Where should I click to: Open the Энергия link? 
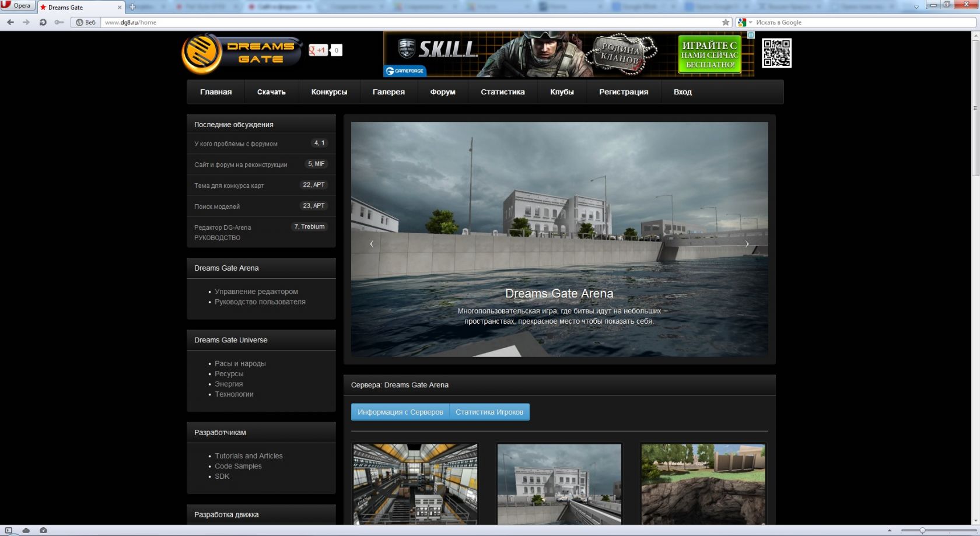(x=229, y=384)
